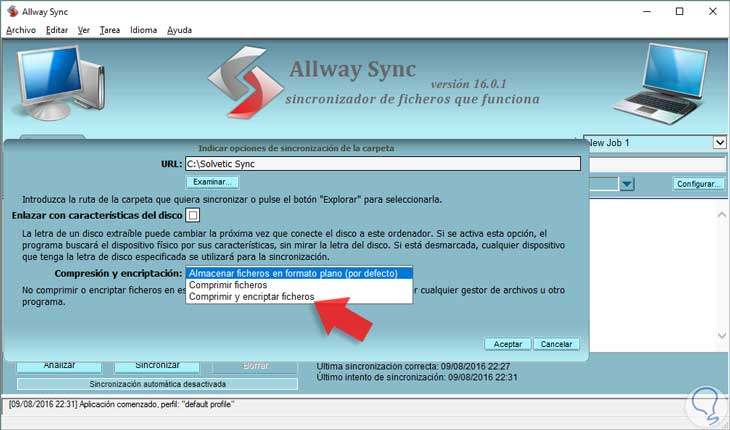
Task: Open the Idioma menu
Action: (143, 30)
